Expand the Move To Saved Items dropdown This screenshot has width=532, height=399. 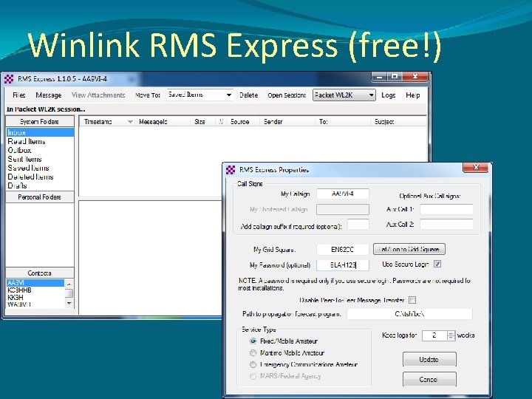pyautogui.click(x=229, y=95)
